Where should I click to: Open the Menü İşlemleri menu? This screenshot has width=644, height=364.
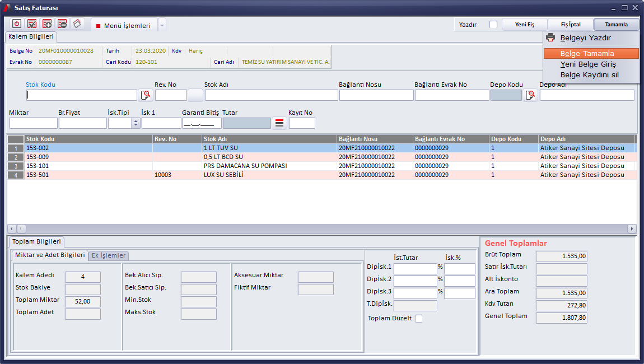click(x=124, y=25)
